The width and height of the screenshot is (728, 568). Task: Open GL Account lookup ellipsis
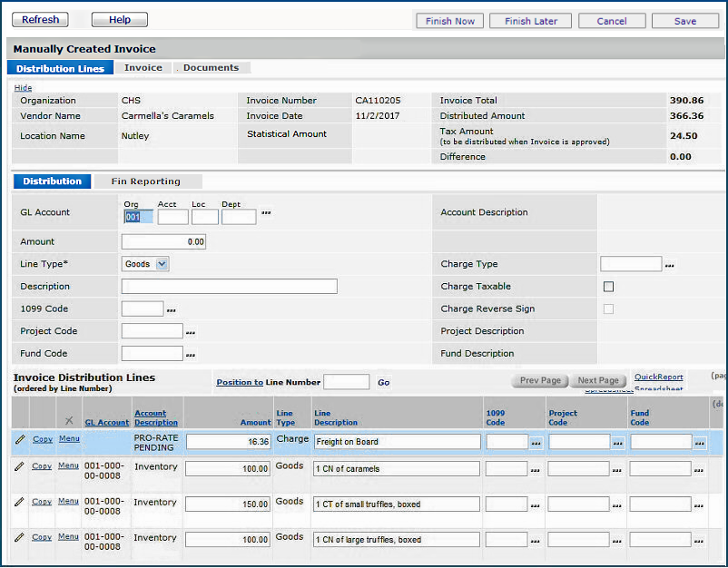266,213
